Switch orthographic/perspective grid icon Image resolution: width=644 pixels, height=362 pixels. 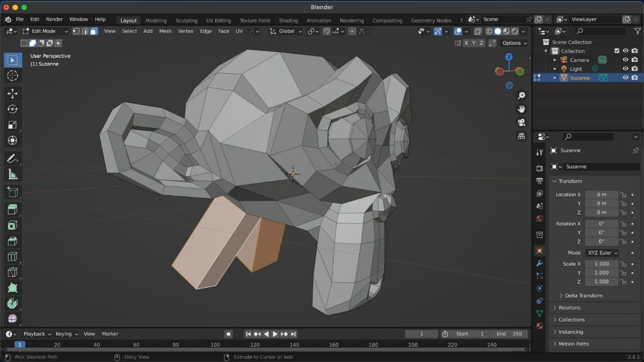click(521, 137)
